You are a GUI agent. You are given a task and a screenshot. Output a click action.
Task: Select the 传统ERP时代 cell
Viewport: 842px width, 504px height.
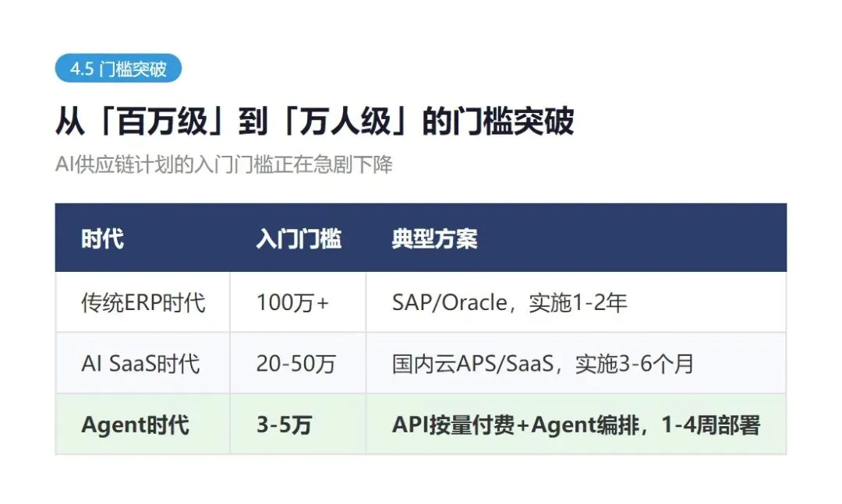143,302
